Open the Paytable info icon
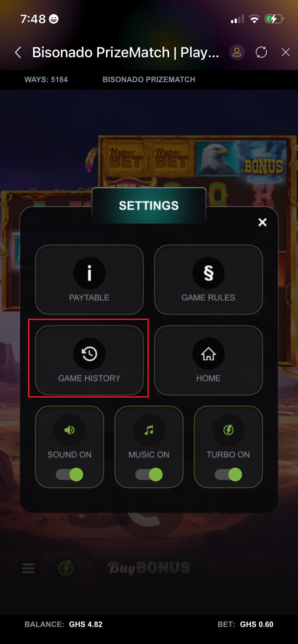The height and width of the screenshot is (644, 298). (x=89, y=273)
